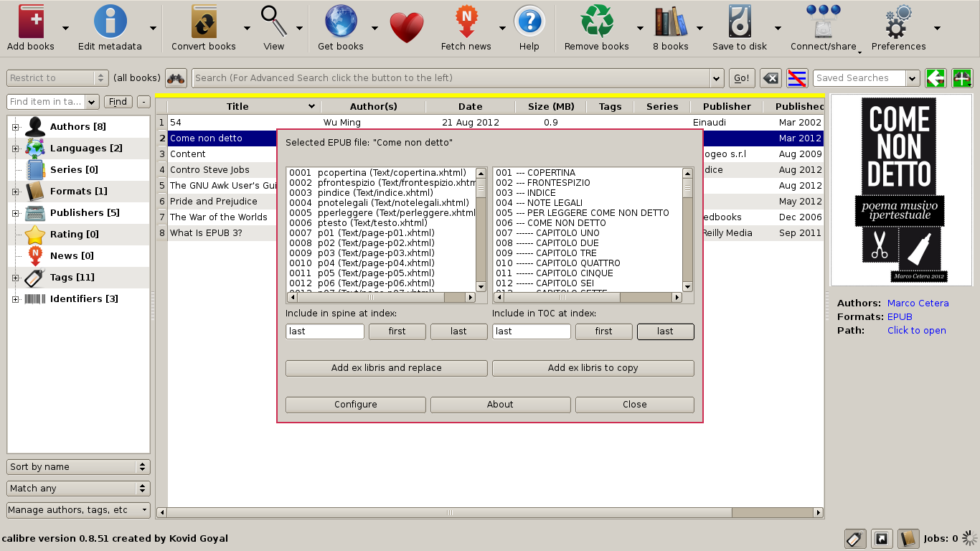Click the red heart donate icon
980x551 pixels.
click(x=407, y=27)
